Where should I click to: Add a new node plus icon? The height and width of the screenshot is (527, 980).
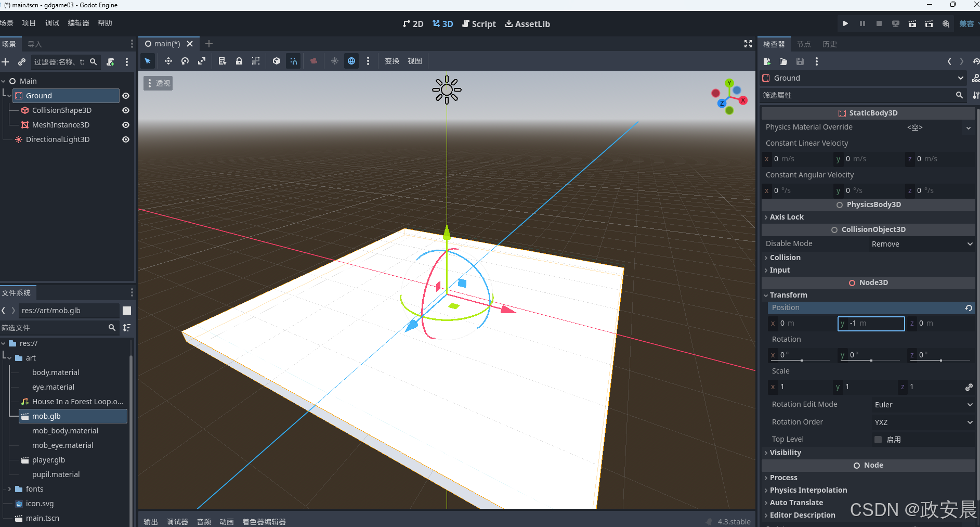(6, 62)
